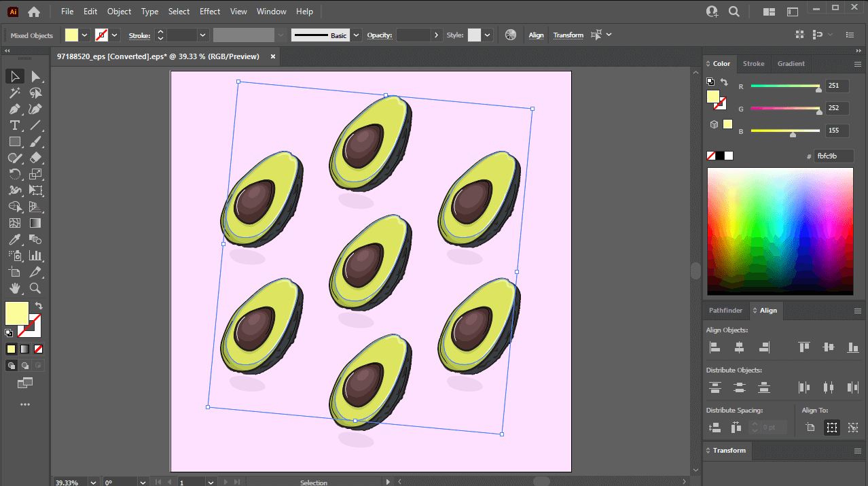
Task: Select the Paintbrush tool
Action: click(x=36, y=141)
